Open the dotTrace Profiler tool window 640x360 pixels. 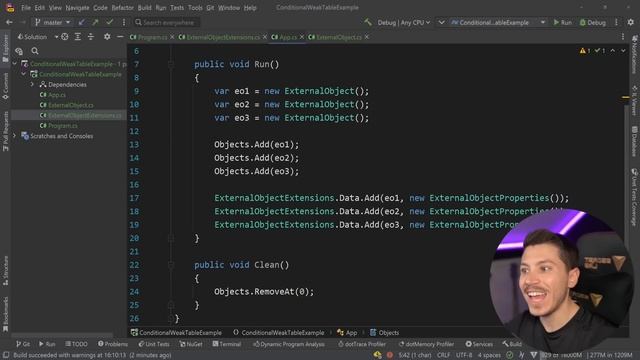click(362, 344)
